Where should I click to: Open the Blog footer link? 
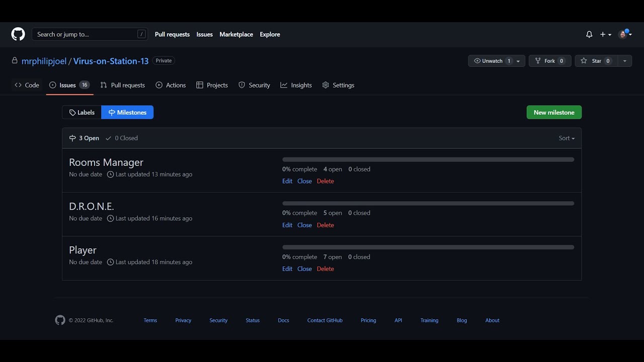(x=462, y=320)
